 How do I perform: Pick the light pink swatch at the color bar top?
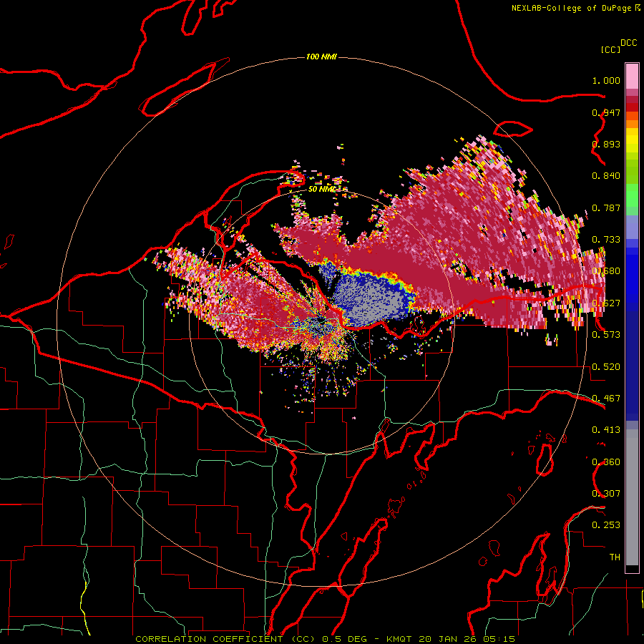pos(632,77)
